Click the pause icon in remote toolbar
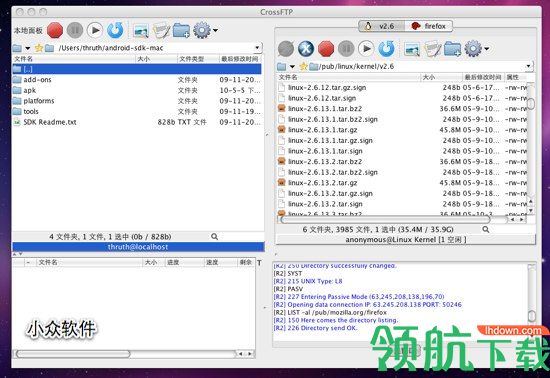 pyautogui.click(x=346, y=49)
